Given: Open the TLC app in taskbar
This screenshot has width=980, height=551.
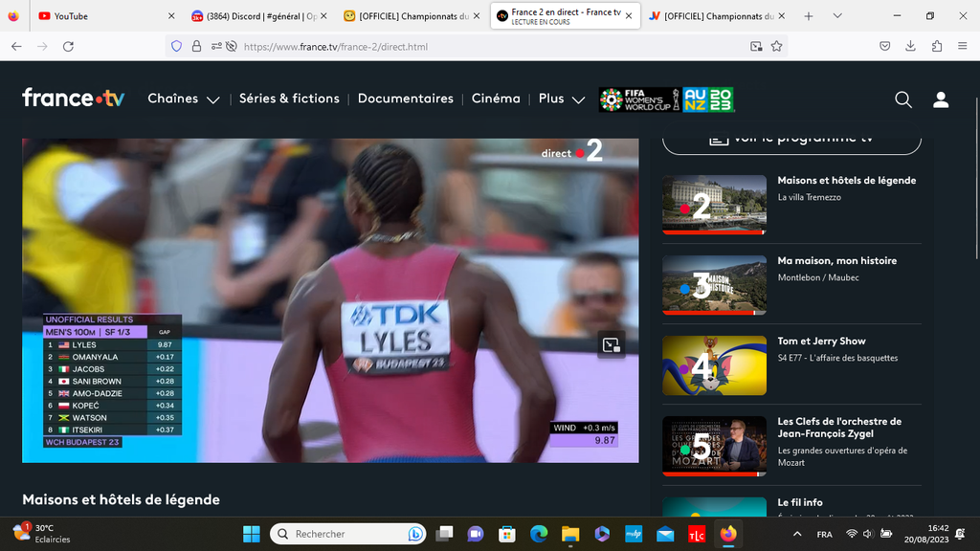Looking at the screenshot, I should pos(697,534).
